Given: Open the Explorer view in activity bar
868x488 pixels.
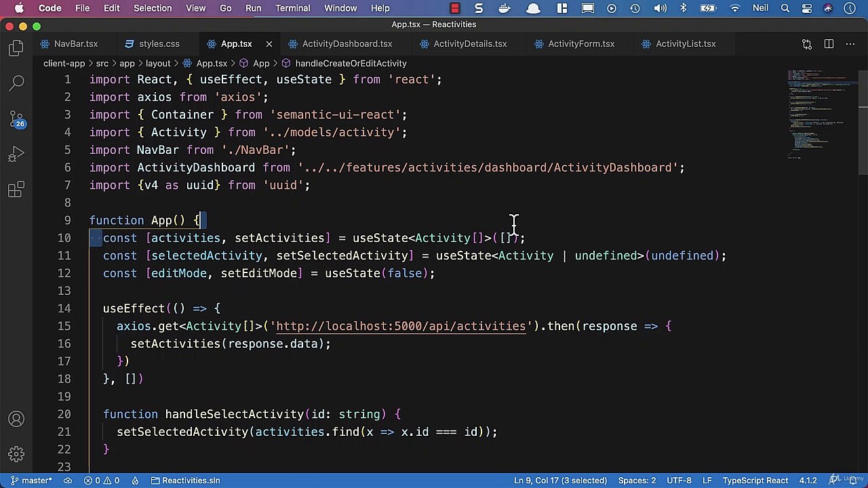Looking at the screenshot, I should click(x=16, y=48).
